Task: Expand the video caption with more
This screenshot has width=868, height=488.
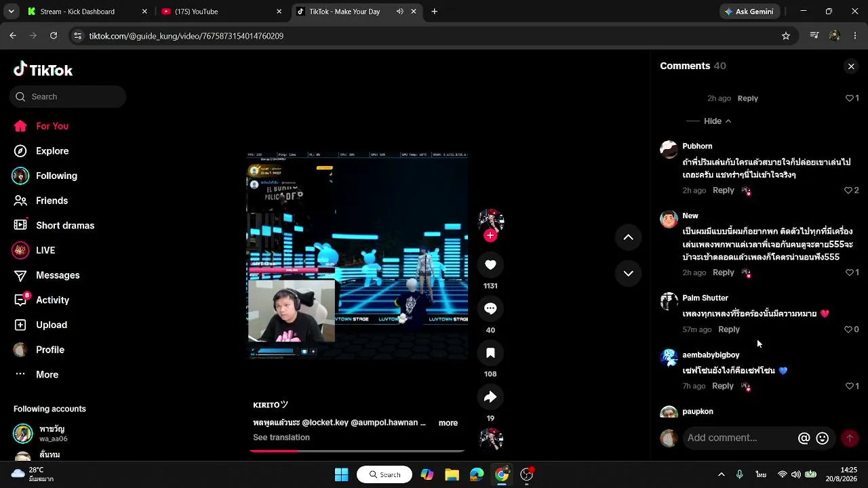Action: click(448, 423)
